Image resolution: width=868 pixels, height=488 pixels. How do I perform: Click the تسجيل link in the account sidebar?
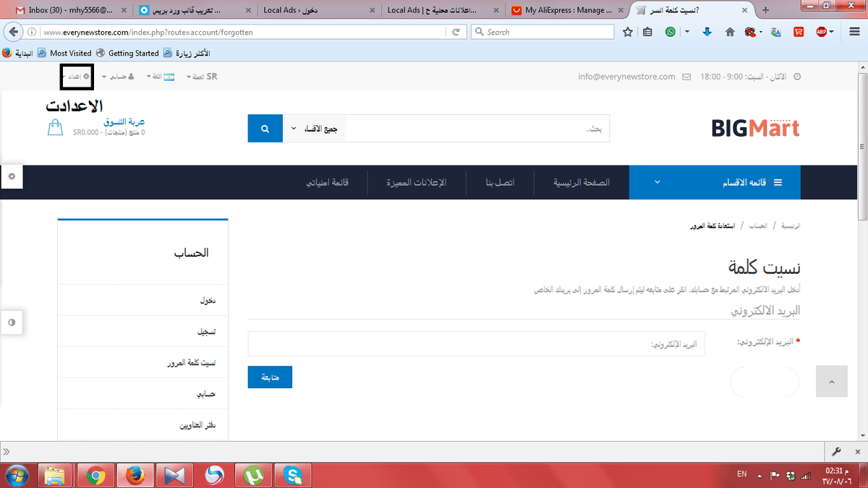208,332
